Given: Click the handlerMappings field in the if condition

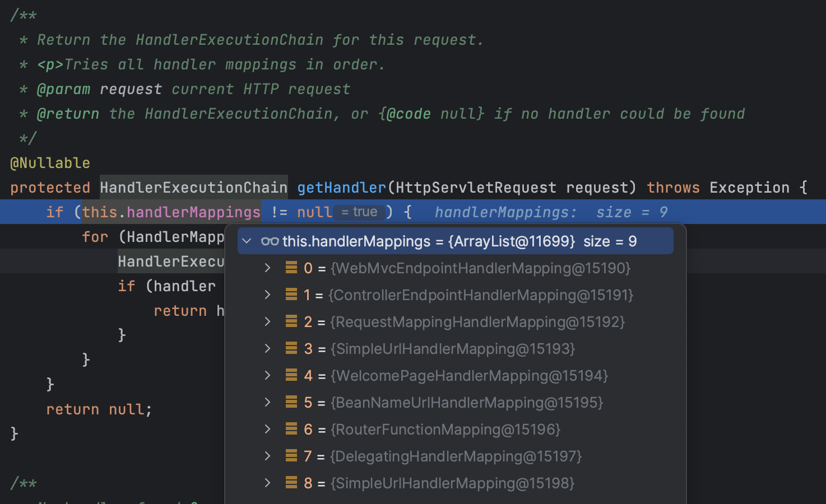Looking at the screenshot, I should [194, 212].
